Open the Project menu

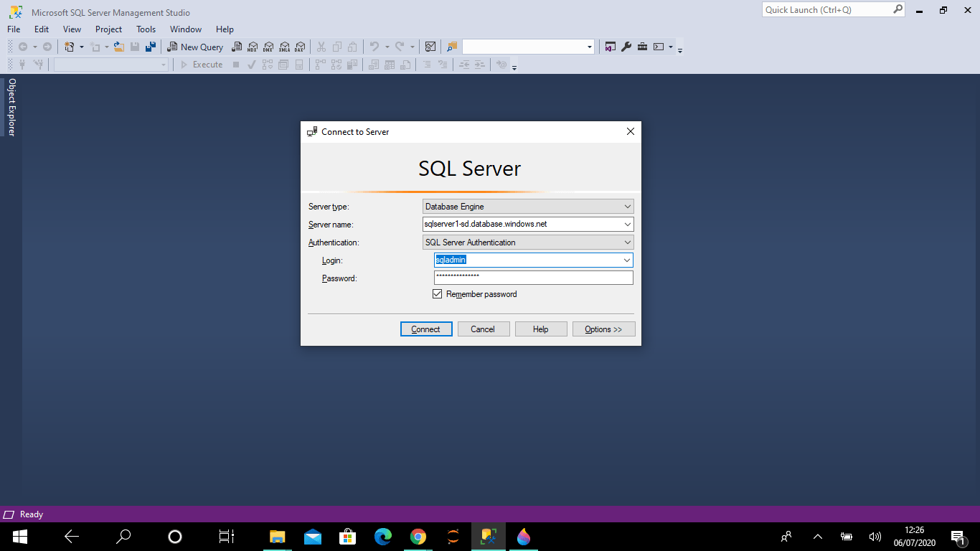coord(109,29)
